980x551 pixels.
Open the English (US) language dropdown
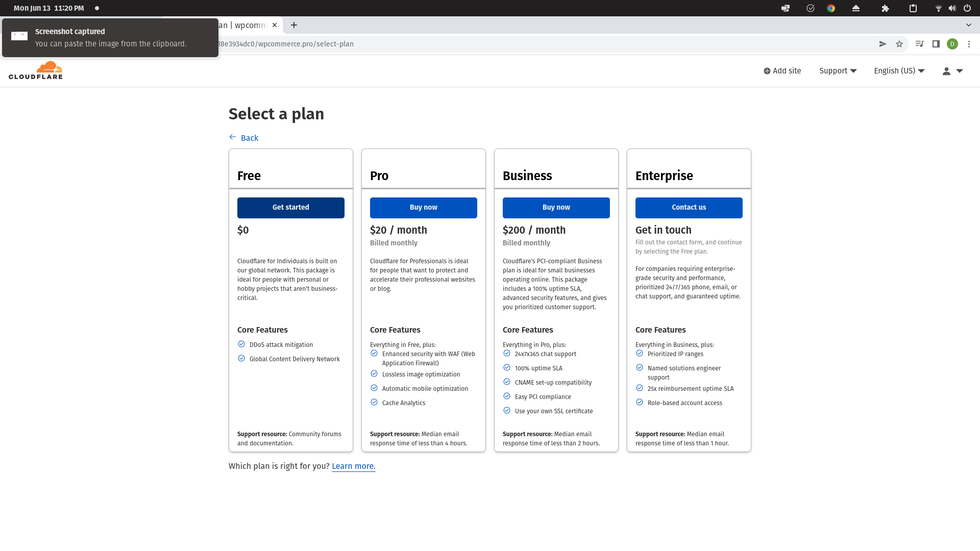[899, 71]
